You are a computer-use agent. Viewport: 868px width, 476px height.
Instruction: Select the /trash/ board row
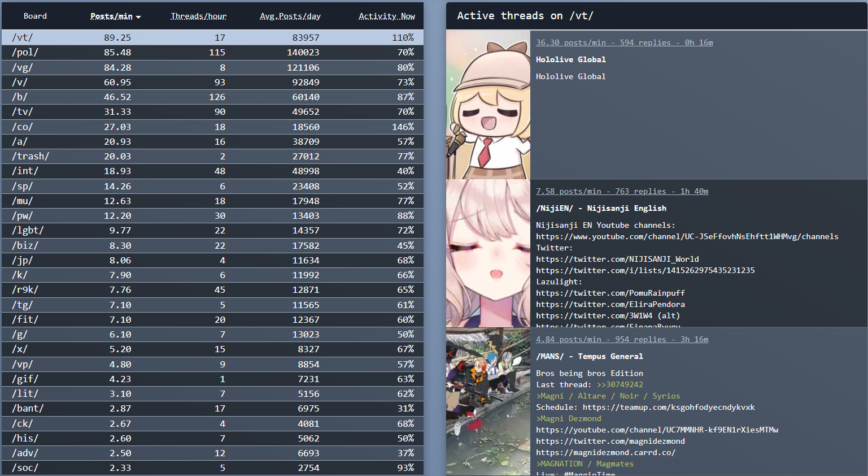click(x=212, y=156)
